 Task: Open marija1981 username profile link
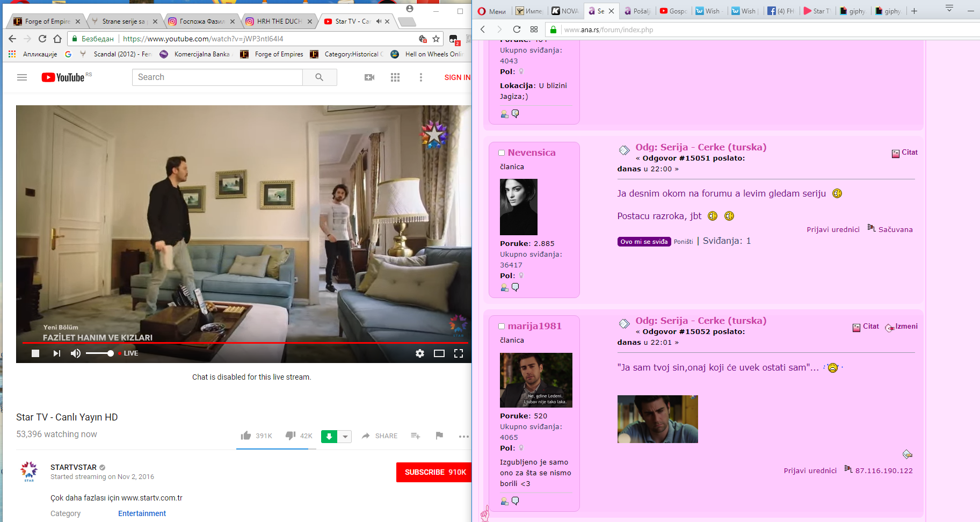[535, 326]
